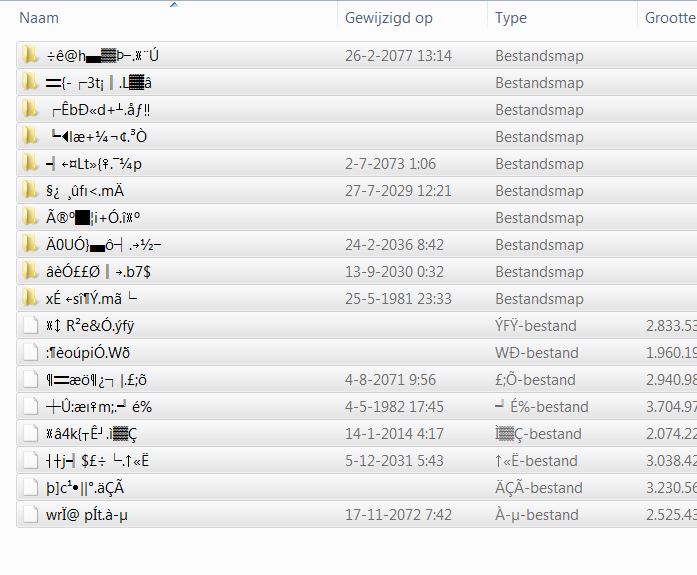The width and height of the screenshot is (697, 575).
Task: Click folder icon of the 27-7-2029 folder
Action: point(30,191)
